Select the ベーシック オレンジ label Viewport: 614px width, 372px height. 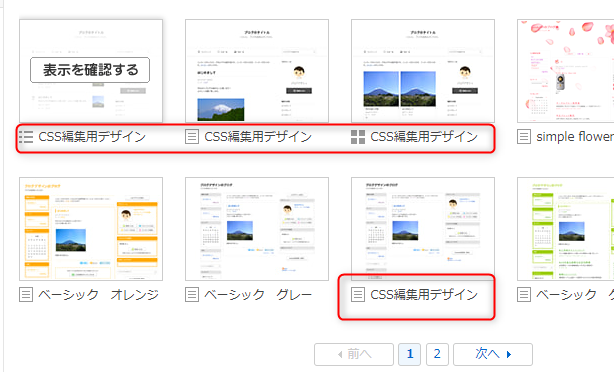tap(98, 294)
